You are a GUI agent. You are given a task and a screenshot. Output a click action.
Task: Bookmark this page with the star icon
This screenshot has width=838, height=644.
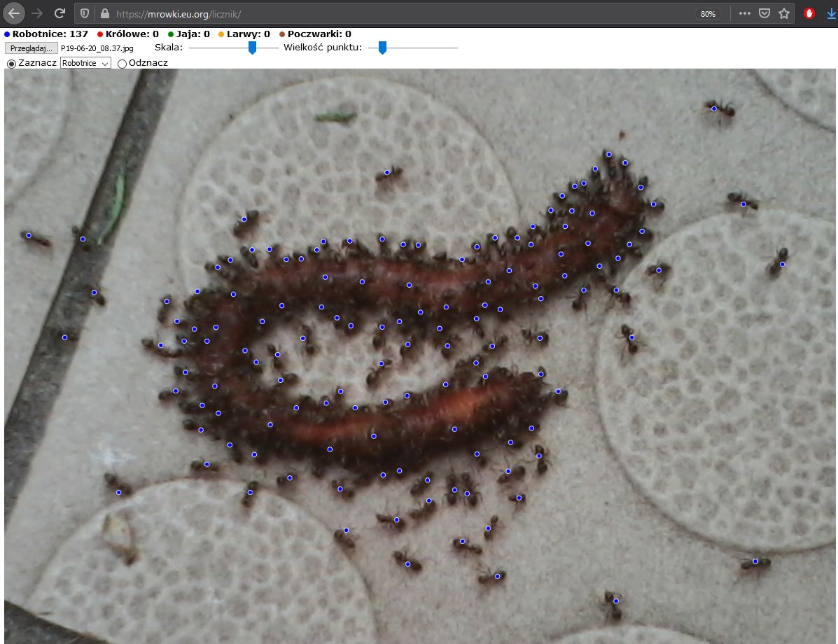click(x=784, y=13)
